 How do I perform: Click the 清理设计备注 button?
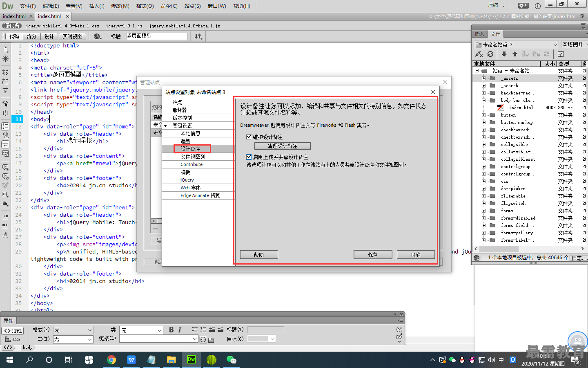click(x=282, y=146)
